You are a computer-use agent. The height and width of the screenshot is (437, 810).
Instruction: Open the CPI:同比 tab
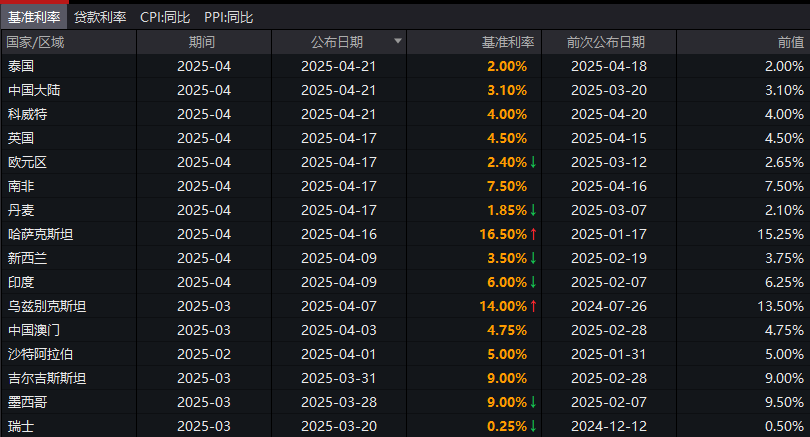coord(165,17)
